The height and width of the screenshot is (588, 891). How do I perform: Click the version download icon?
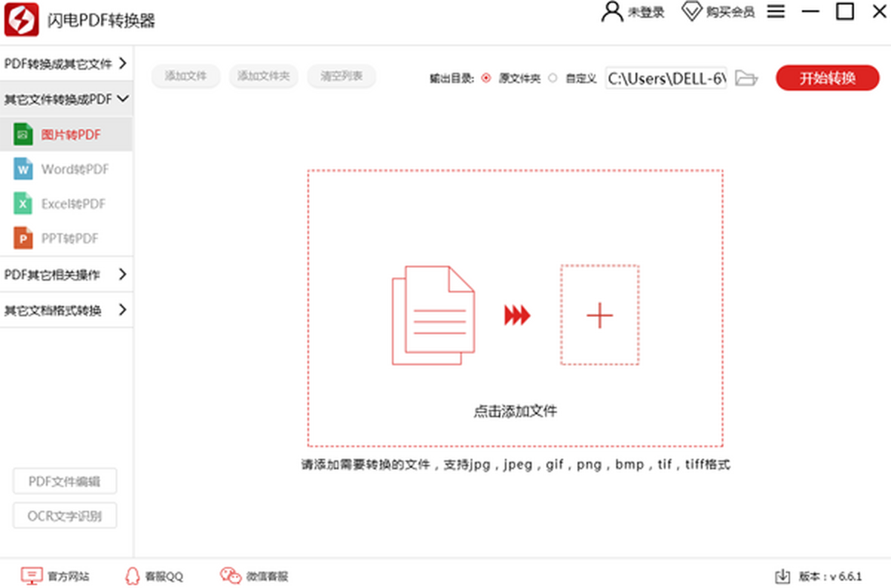[782, 576]
